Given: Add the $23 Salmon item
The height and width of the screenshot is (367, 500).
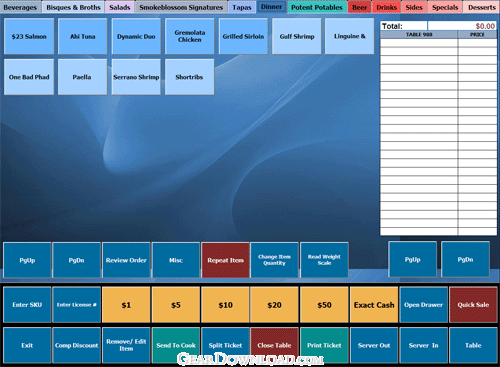Looking at the screenshot, I should tap(29, 36).
